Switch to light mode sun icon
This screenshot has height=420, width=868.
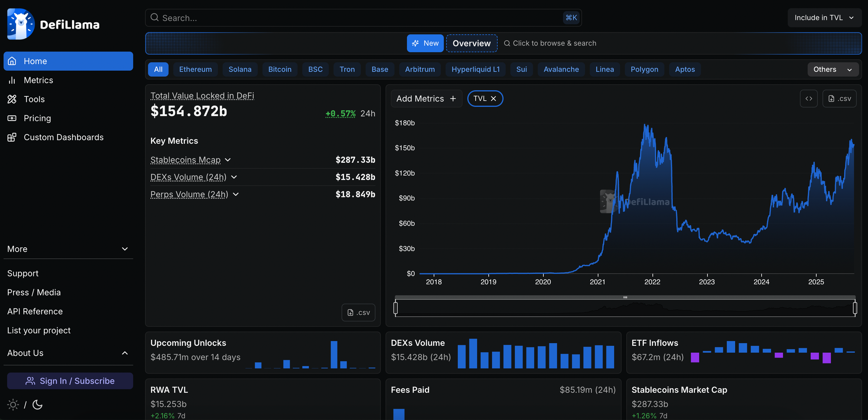click(x=13, y=405)
